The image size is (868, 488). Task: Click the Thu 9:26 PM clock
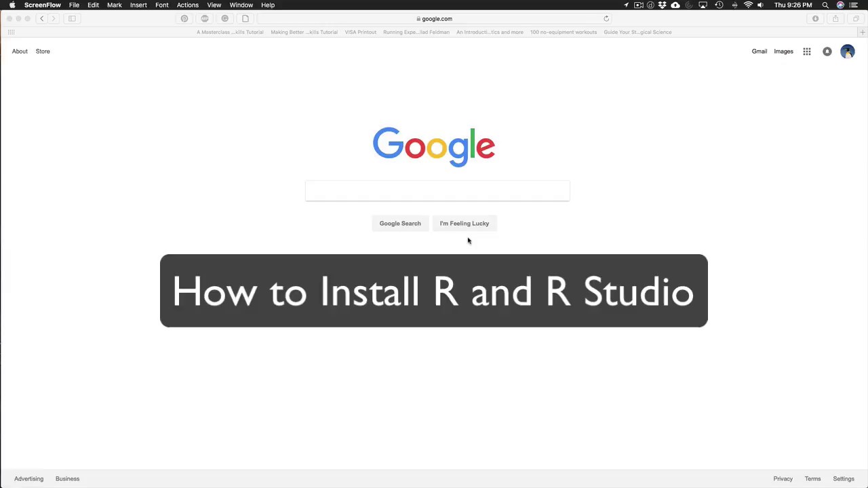(x=793, y=5)
